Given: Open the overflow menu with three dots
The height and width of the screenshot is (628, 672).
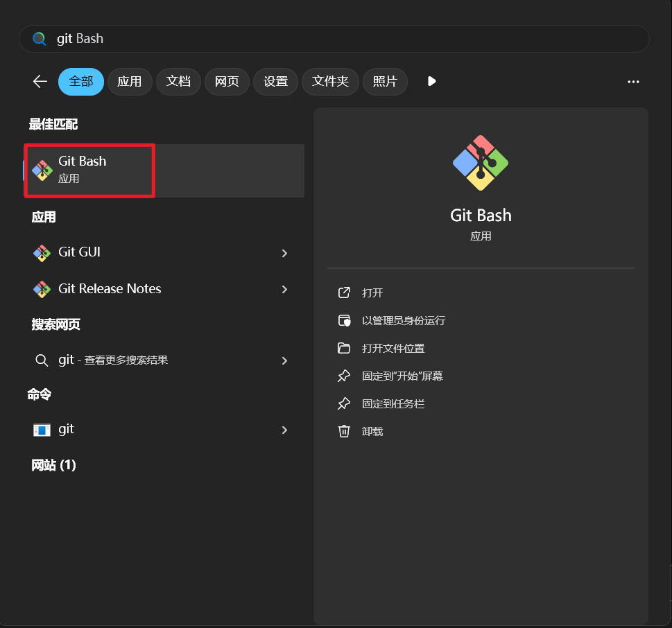Looking at the screenshot, I should point(633,81).
